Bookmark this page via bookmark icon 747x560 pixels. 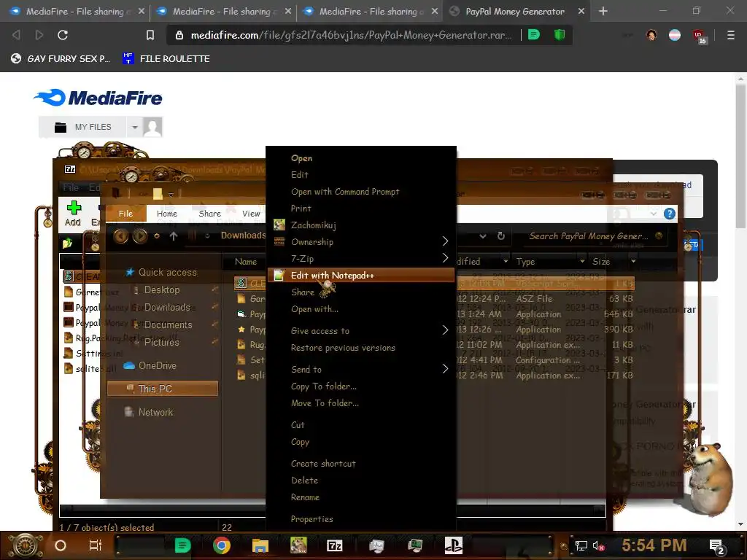pyautogui.click(x=150, y=35)
